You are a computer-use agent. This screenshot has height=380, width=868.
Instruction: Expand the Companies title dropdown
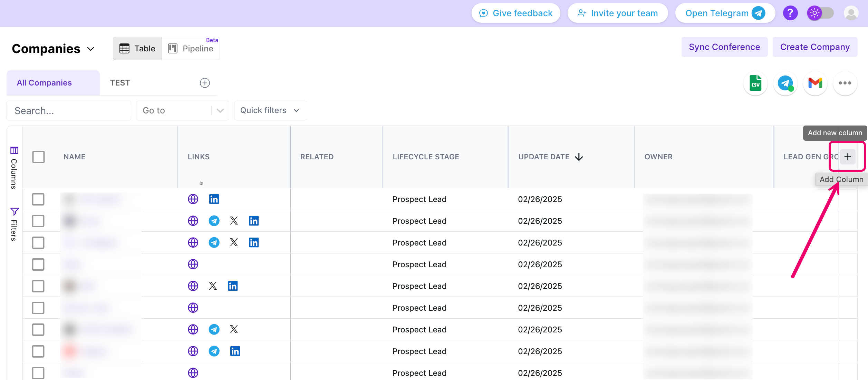pyautogui.click(x=91, y=49)
